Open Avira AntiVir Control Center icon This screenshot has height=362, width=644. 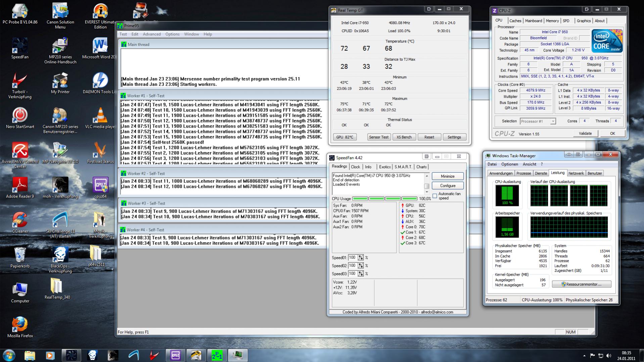click(x=20, y=155)
